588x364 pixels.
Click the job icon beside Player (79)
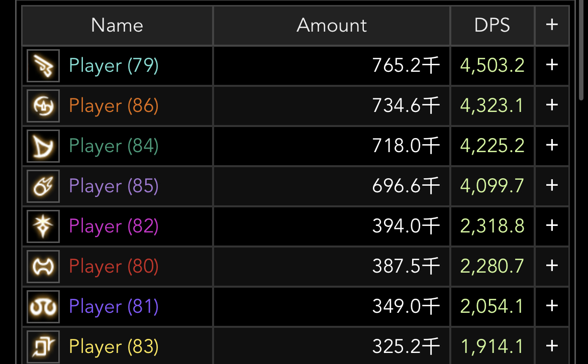[x=43, y=65]
